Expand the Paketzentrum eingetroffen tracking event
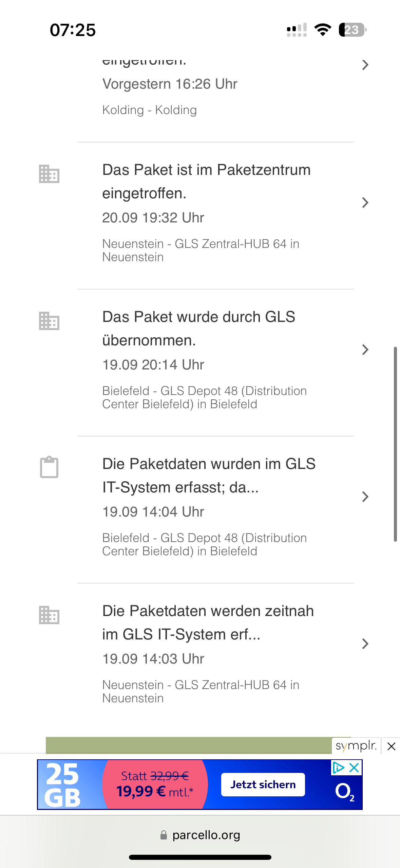The image size is (400, 868). [365, 202]
